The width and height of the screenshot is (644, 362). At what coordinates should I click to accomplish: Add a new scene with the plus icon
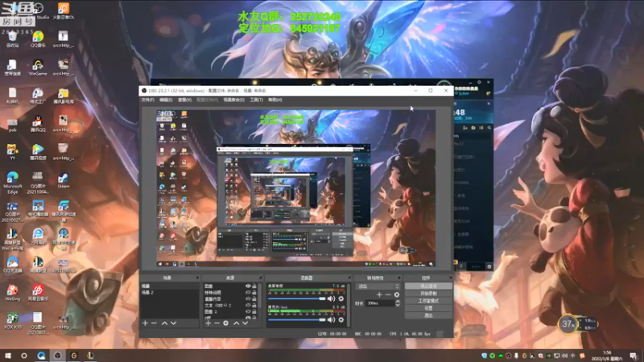coord(145,323)
